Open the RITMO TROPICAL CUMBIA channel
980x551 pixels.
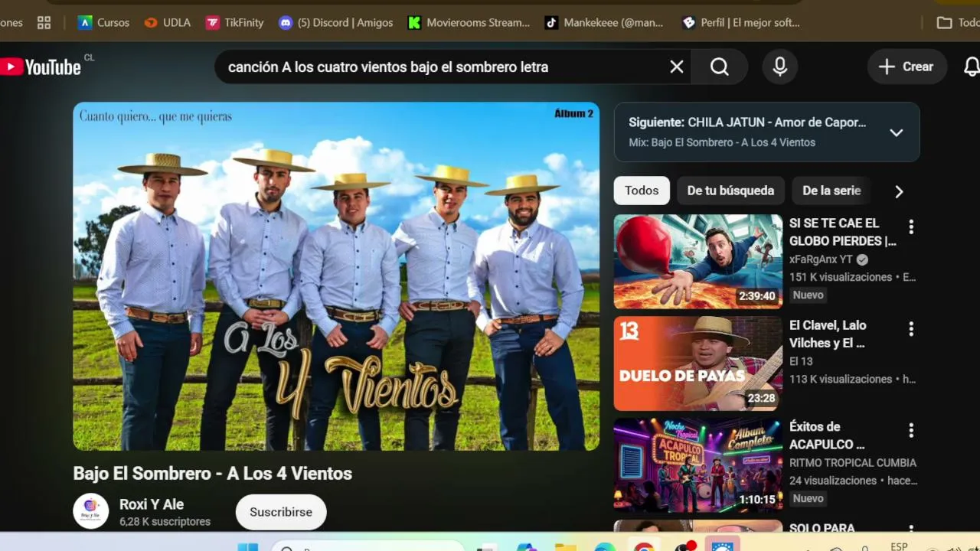pos(853,463)
